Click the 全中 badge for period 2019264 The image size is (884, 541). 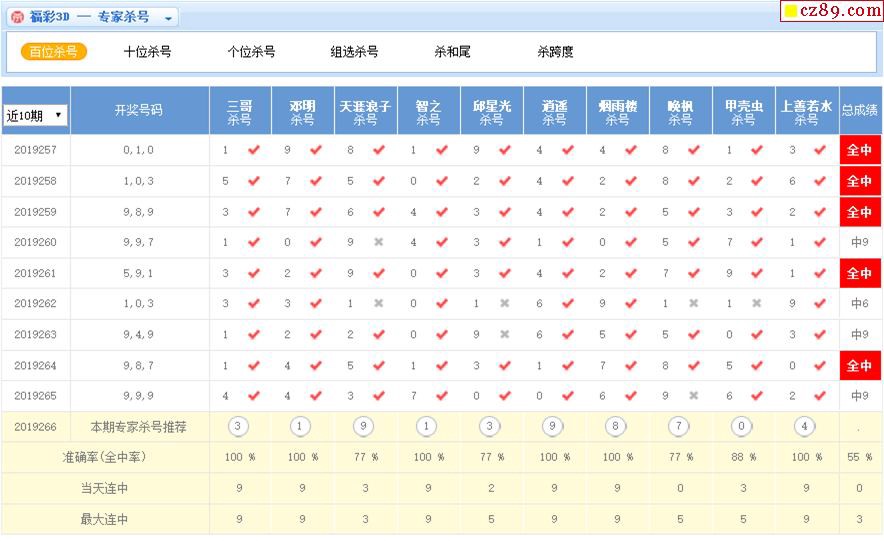pos(860,366)
